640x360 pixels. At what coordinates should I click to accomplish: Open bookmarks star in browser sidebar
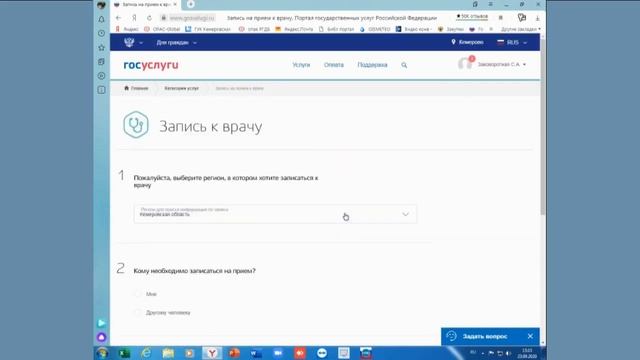click(102, 48)
